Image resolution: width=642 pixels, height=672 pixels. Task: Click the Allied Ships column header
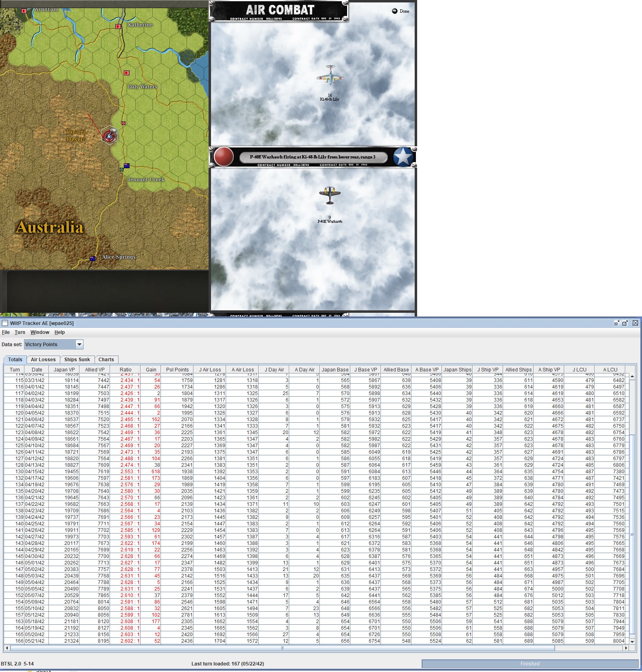click(x=519, y=370)
